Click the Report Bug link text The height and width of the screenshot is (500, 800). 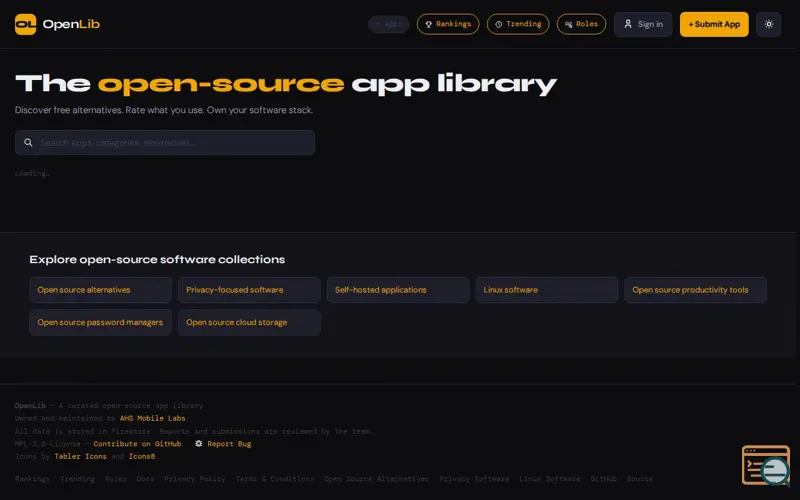point(229,443)
